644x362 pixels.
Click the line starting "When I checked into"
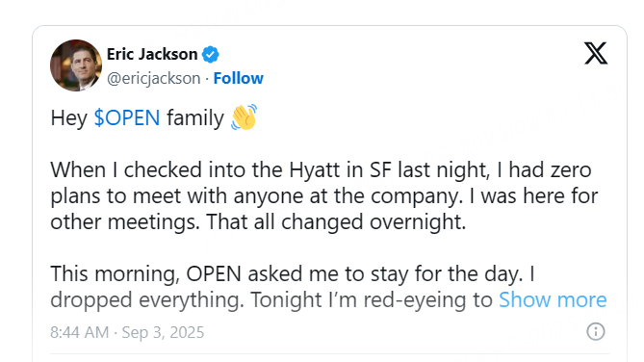tap(321, 170)
